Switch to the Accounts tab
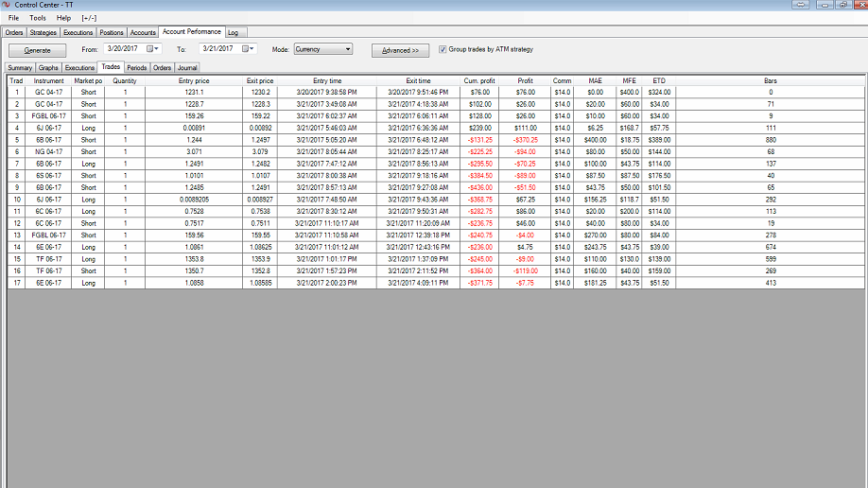Screen dimensions: 868x488 point(143,33)
